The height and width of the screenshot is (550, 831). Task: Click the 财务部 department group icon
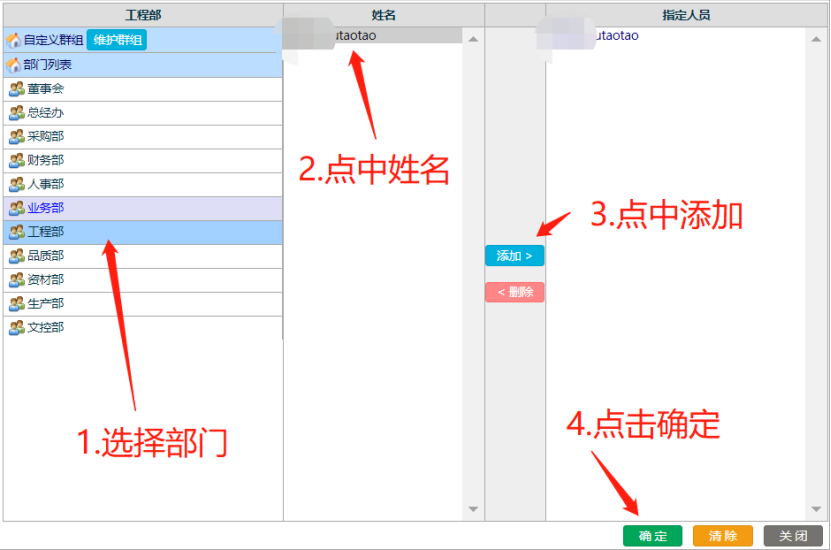[16, 161]
